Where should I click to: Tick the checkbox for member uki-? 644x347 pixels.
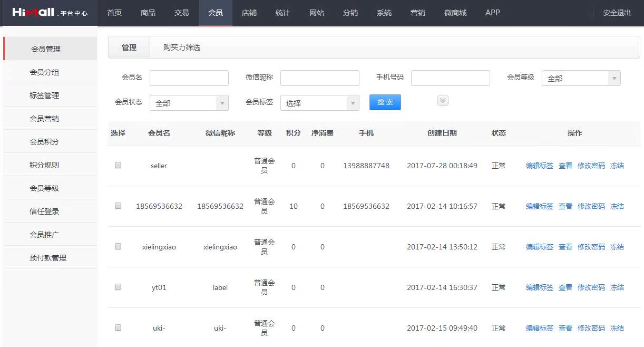point(118,327)
